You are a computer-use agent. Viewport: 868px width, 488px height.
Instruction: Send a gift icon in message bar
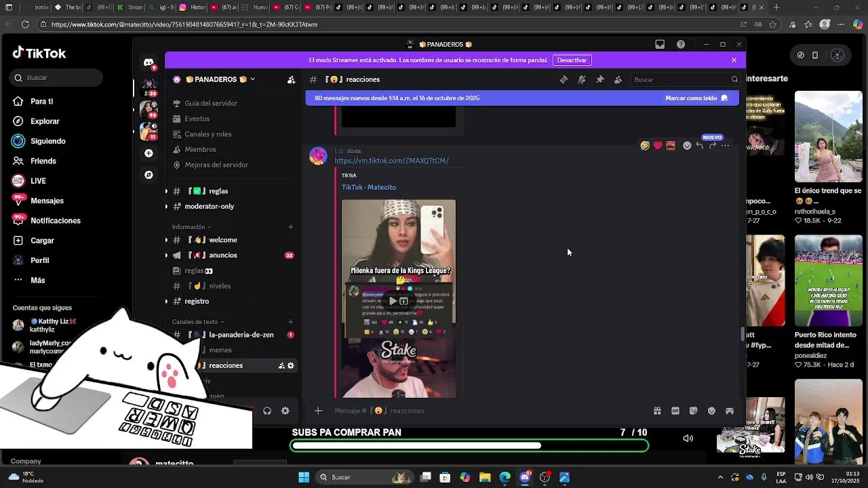point(657,411)
